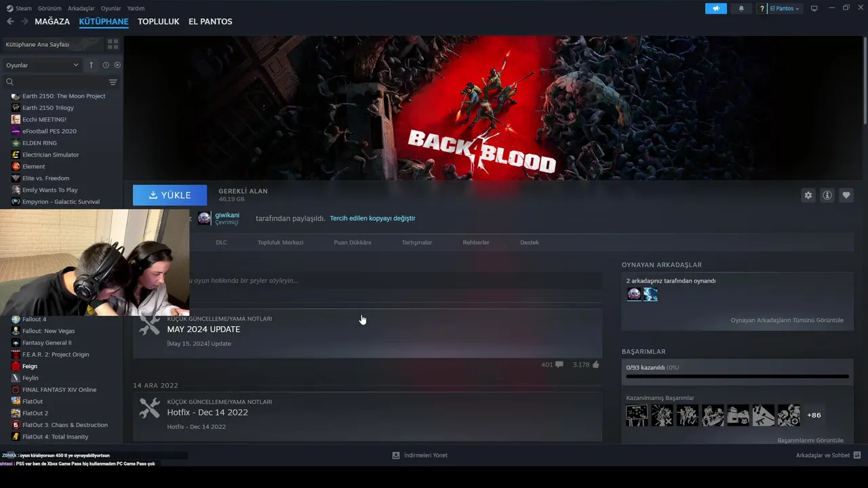Viewport: 868px width, 488px height.
Task: Go to MAĞAZA tab
Action: tap(52, 22)
